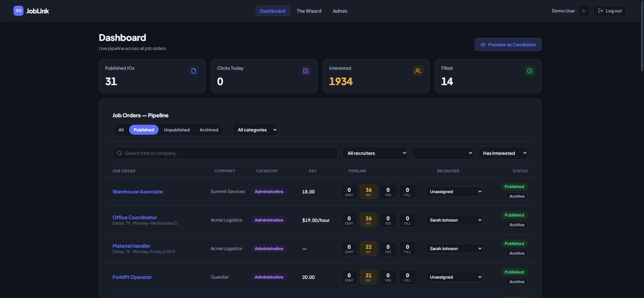Screen dimensions: 644x298
Task: Archive the Forklift Operator job
Action: click(x=517, y=282)
